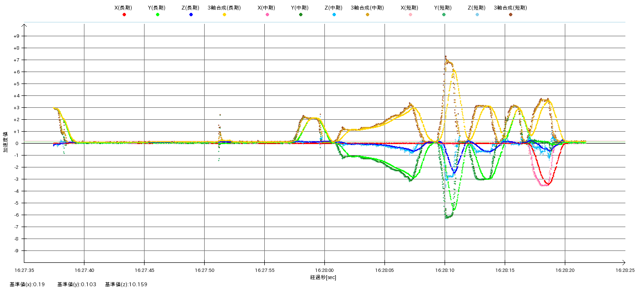Click the blue Z(長期) legend marker

pyautogui.click(x=191, y=15)
